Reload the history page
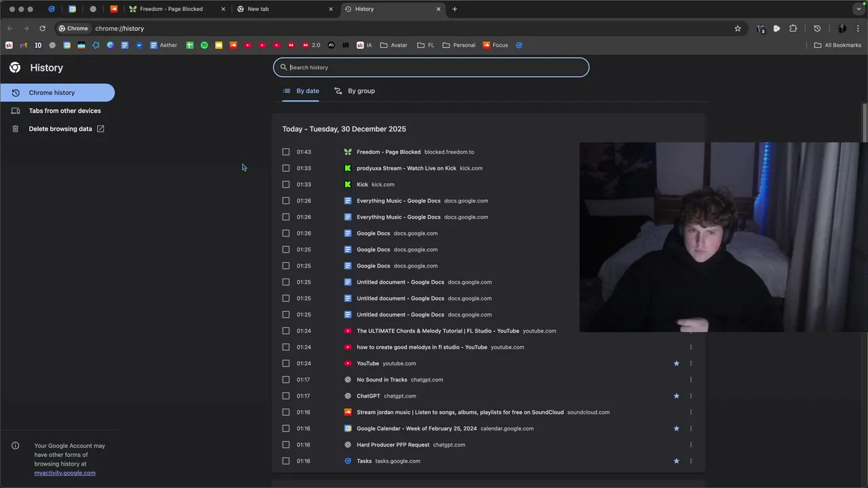Screen dimensions: 868x488 pos(42,28)
